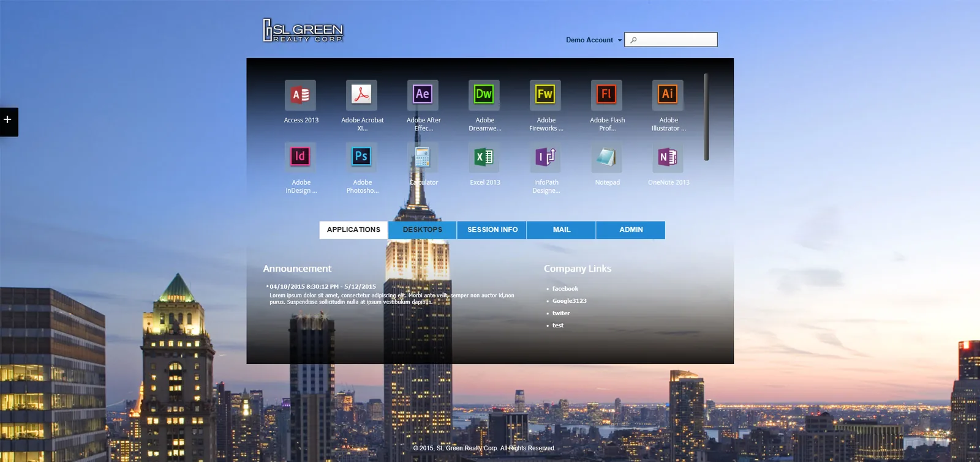Expand the plus panel on the left edge

pos(8,122)
